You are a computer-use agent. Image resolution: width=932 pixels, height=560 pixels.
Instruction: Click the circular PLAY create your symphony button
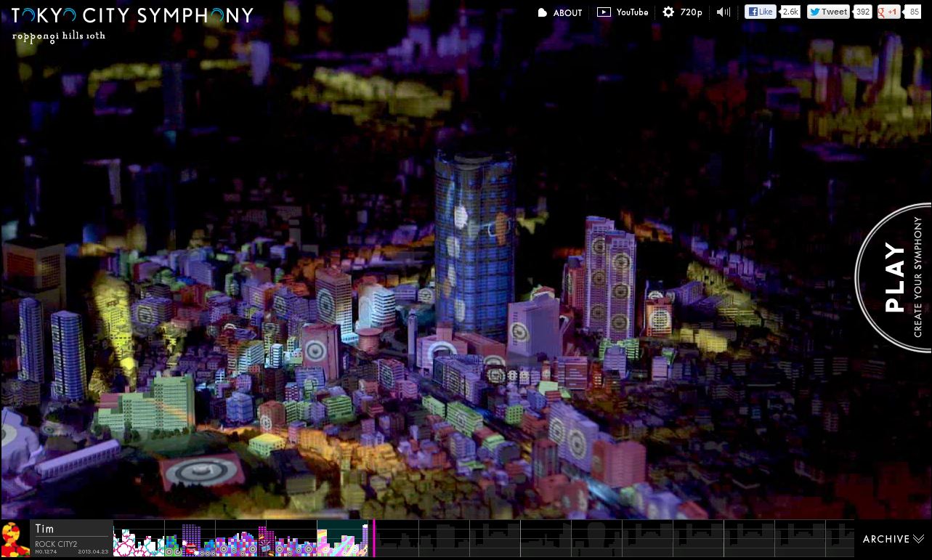pos(895,277)
